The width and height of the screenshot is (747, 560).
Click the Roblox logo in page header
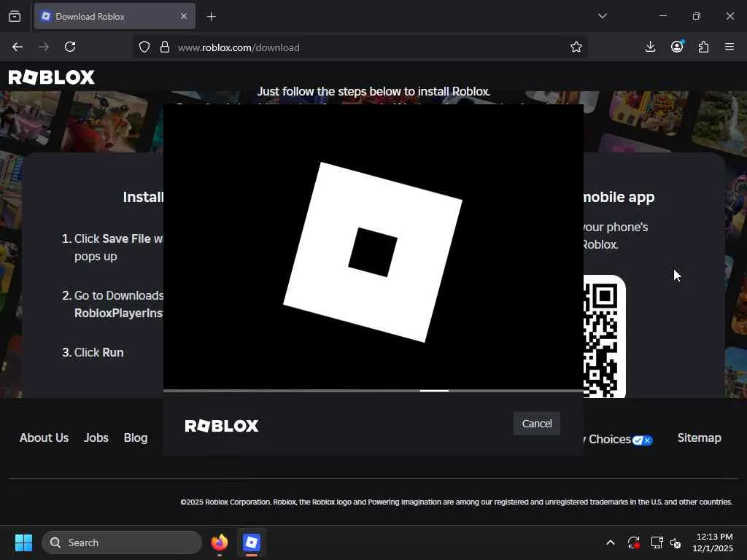pos(52,77)
